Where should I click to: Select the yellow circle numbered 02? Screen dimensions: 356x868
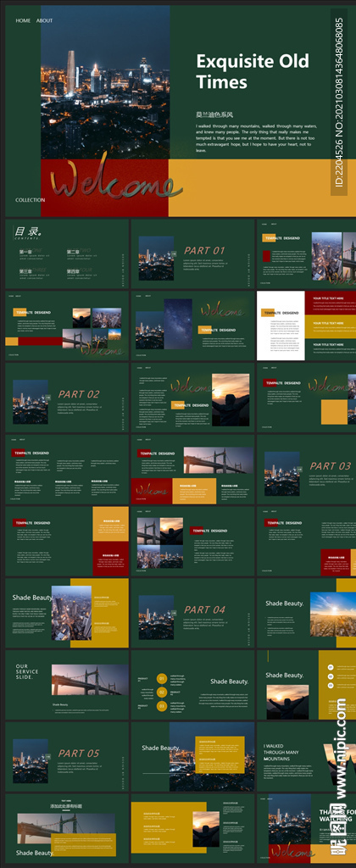[x=162, y=692]
